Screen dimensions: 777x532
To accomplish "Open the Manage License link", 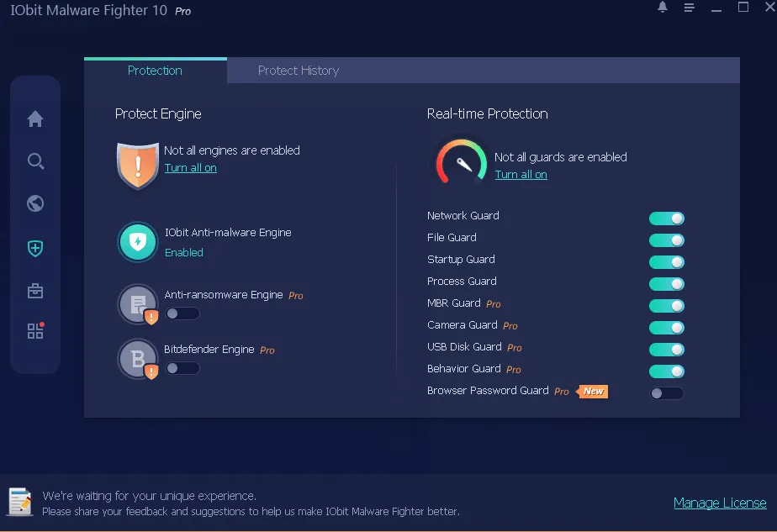I will pos(720,503).
